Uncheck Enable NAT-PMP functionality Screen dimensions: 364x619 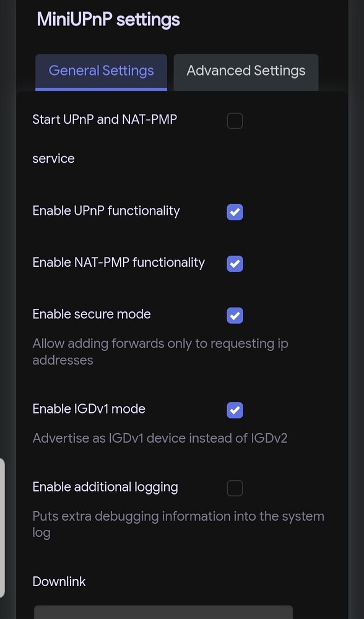click(x=235, y=264)
